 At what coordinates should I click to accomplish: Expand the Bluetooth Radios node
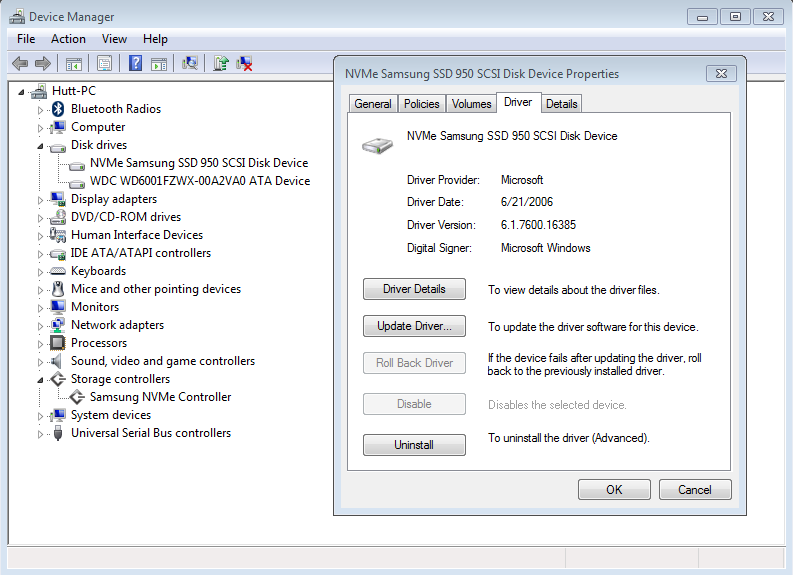(40, 110)
